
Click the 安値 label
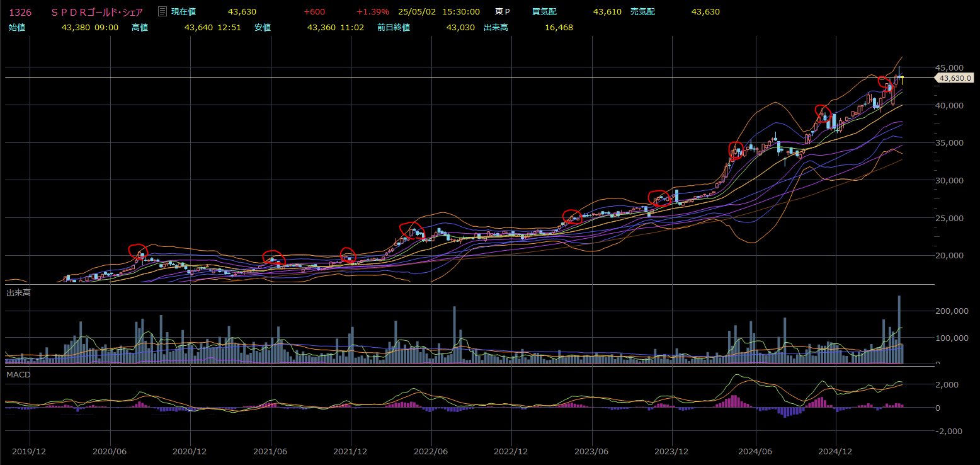(x=263, y=28)
